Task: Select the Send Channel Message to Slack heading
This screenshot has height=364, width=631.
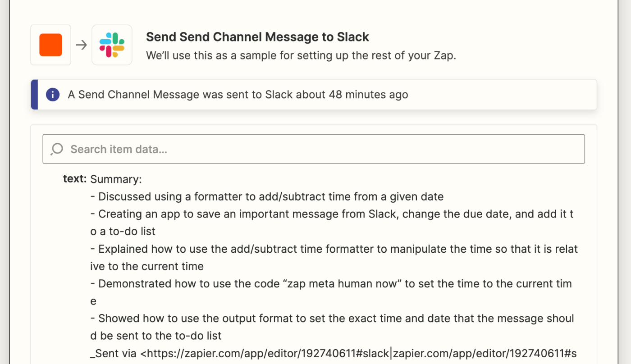Action: [x=257, y=37]
